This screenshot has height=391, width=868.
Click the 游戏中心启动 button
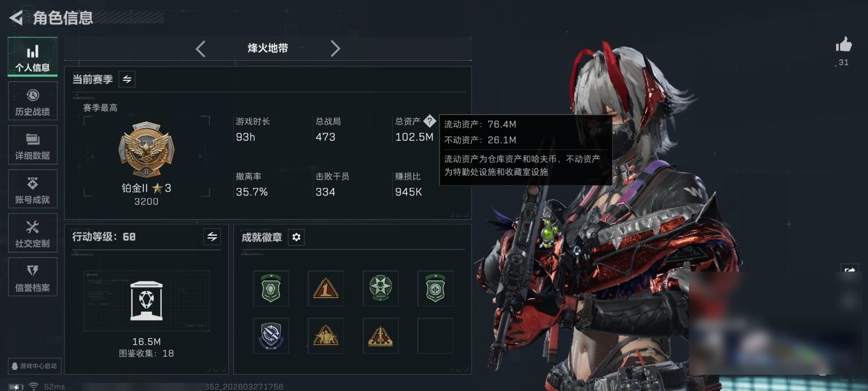coord(34,366)
